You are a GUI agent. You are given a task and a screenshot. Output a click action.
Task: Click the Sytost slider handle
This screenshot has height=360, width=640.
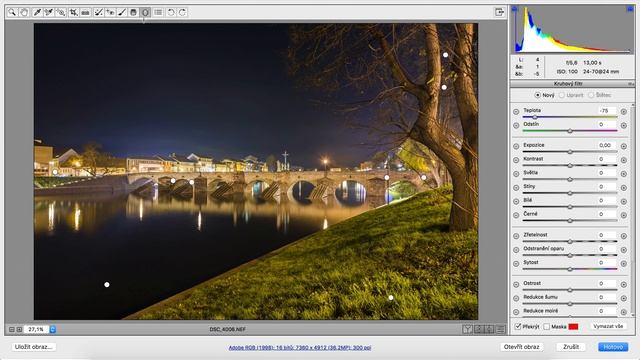pyautogui.click(x=570, y=269)
